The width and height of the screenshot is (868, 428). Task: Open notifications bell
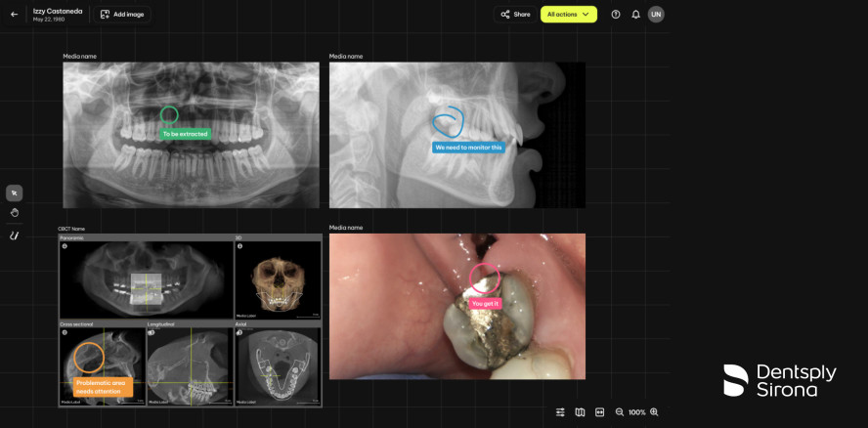(635, 15)
